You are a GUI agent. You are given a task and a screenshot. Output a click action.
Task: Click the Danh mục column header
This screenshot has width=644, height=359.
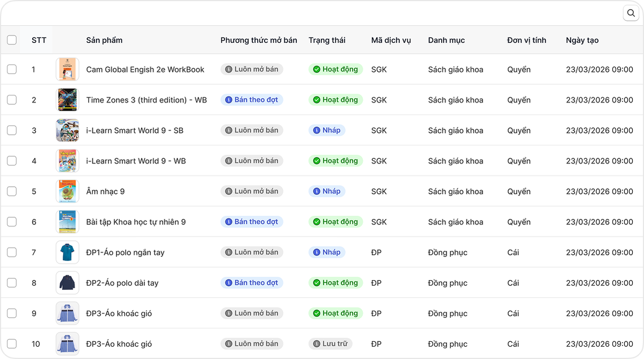[447, 40]
